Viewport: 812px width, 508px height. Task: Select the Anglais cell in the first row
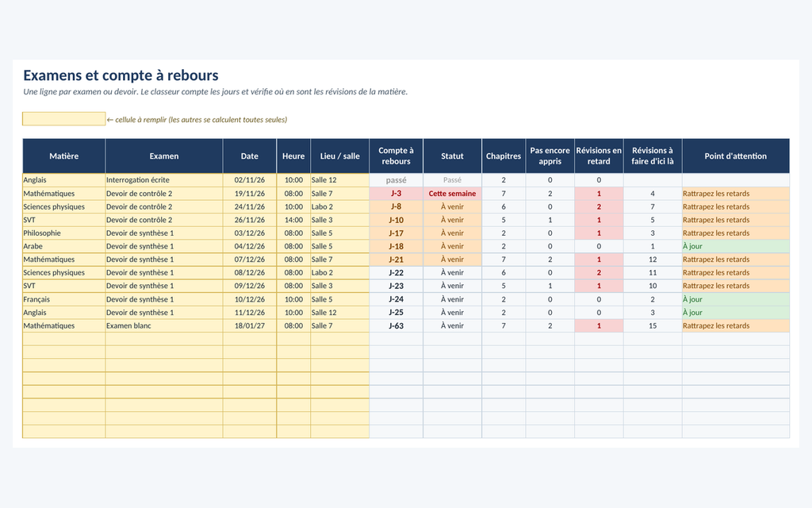click(x=64, y=180)
